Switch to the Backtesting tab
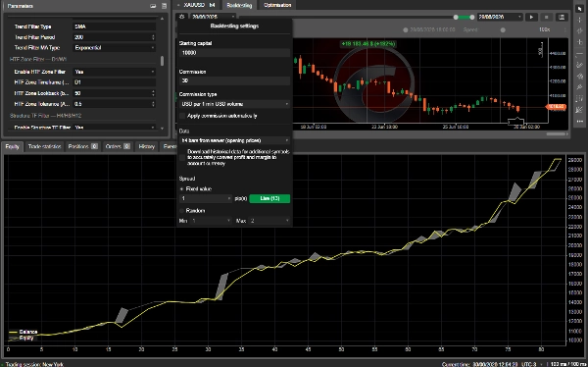Image resolution: width=588 pixels, height=367 pixels. coord(239,5)
